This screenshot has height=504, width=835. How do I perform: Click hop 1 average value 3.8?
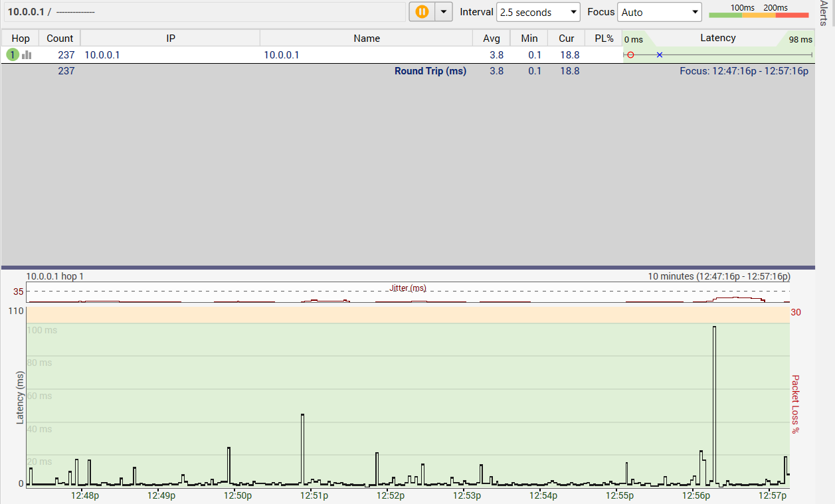click(x=496, y=55)
